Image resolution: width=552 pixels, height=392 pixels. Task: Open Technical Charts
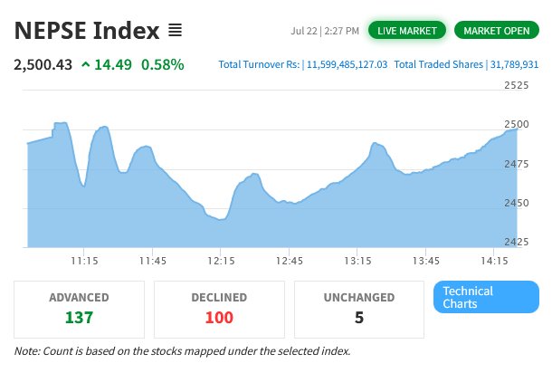click(x=486, y=297)
